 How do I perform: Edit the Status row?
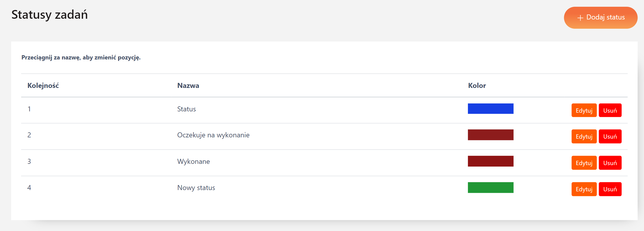584,110
